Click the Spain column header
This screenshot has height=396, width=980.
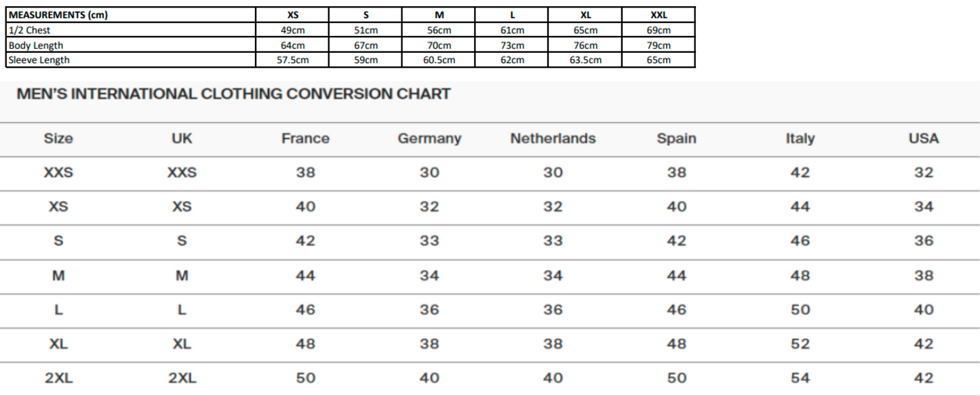point(676,139)
